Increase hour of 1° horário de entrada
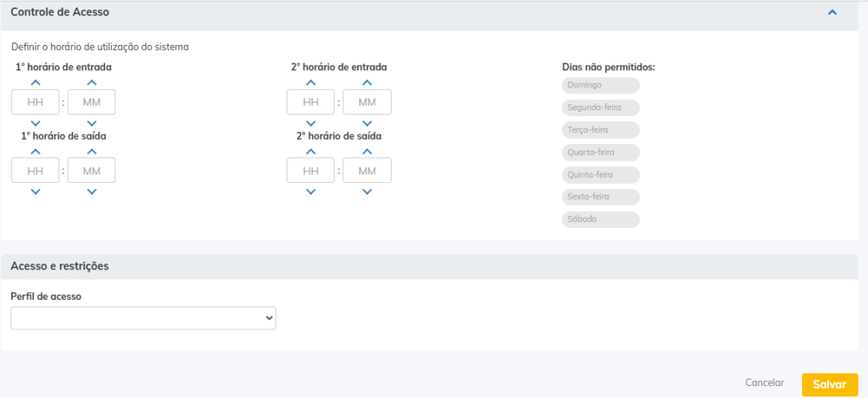The image size is (868, 398). click(x=36, y=83)
